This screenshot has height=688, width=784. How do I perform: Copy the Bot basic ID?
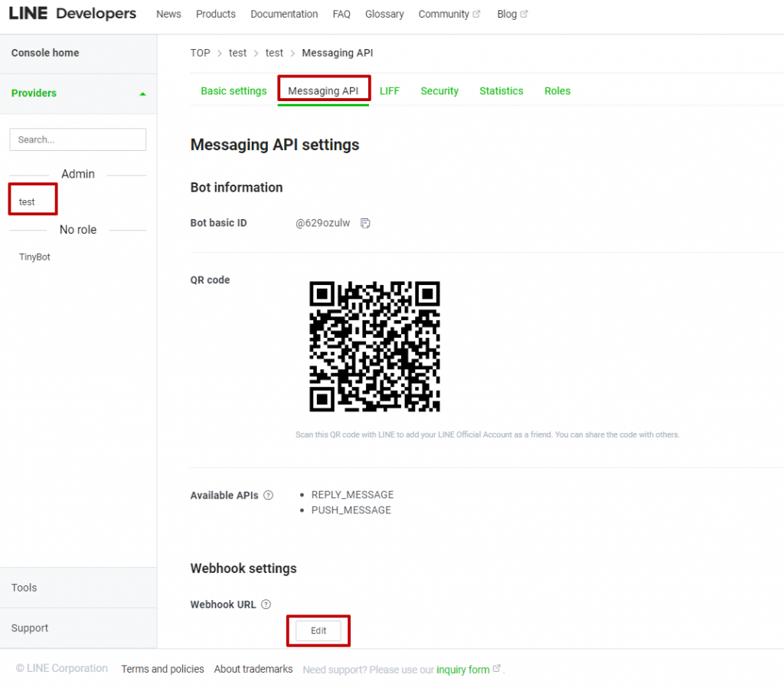[365, 223]
